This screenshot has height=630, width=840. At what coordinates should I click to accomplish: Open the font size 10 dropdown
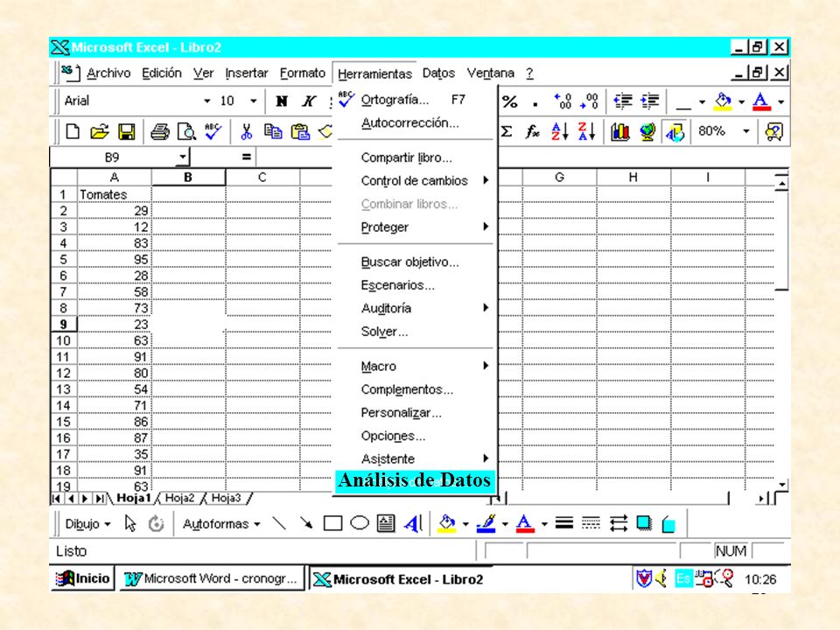point(254,101)
